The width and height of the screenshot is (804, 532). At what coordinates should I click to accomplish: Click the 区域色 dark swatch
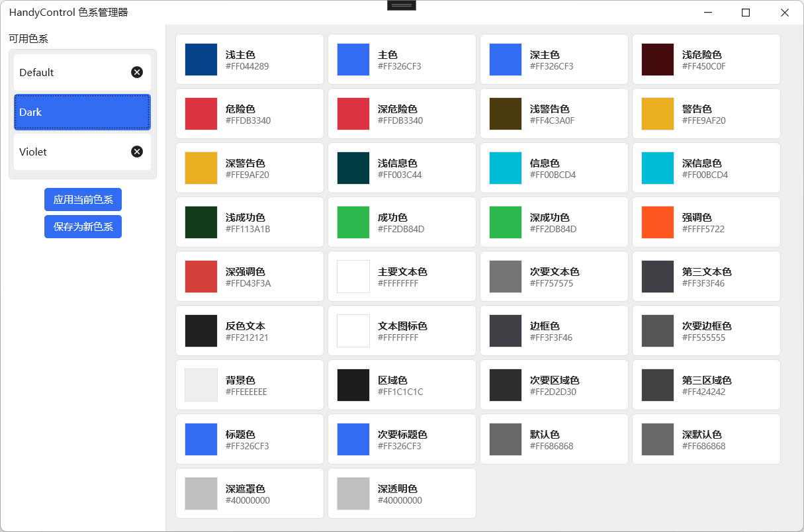(x=353, y=384)
